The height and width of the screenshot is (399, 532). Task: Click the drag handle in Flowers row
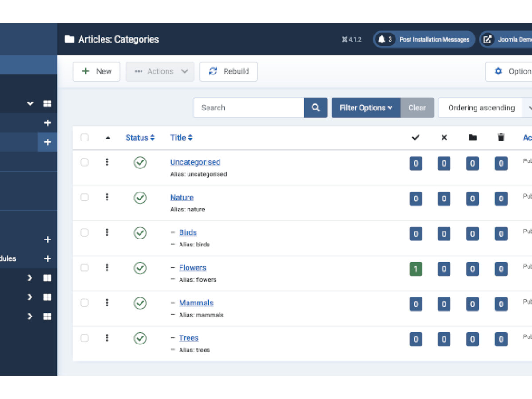coord(107,267)
